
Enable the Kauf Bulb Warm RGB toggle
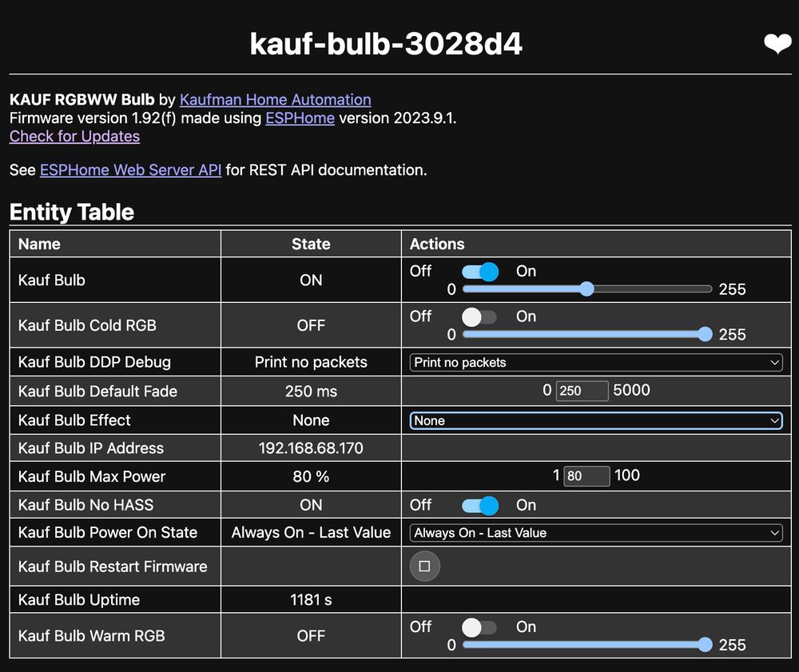point(479,627)
